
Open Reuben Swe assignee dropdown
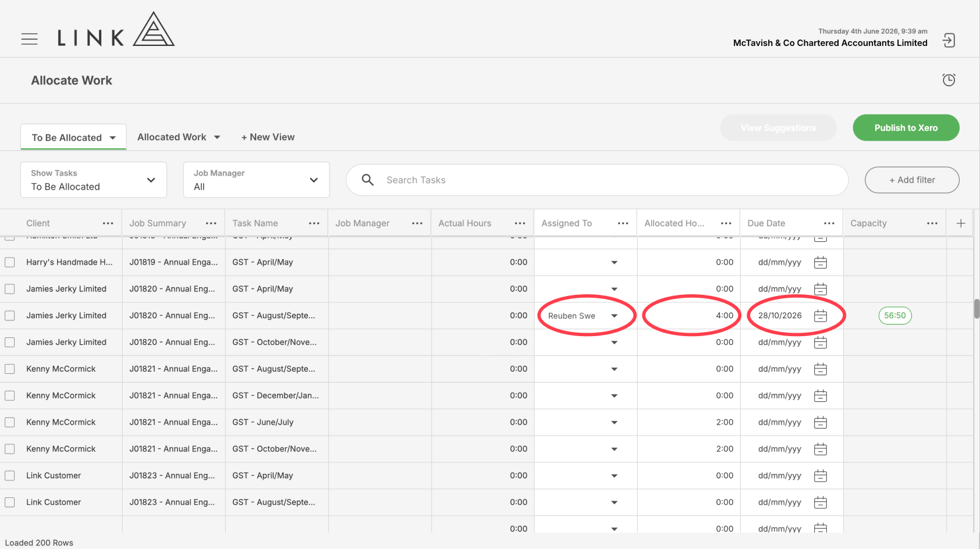point(614,316)
